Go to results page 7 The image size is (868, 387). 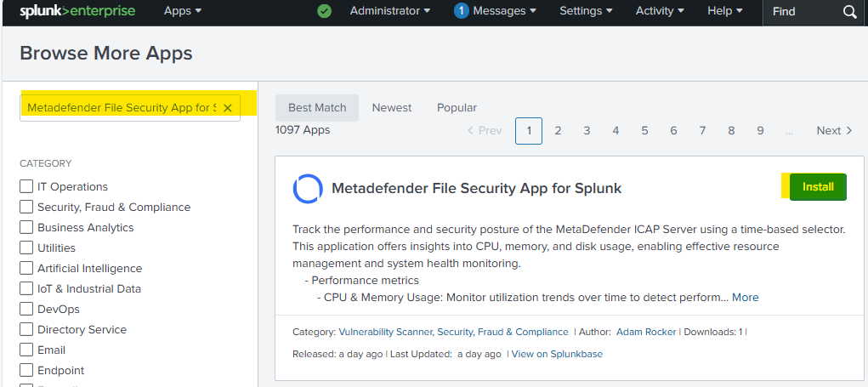click(702, 131)
